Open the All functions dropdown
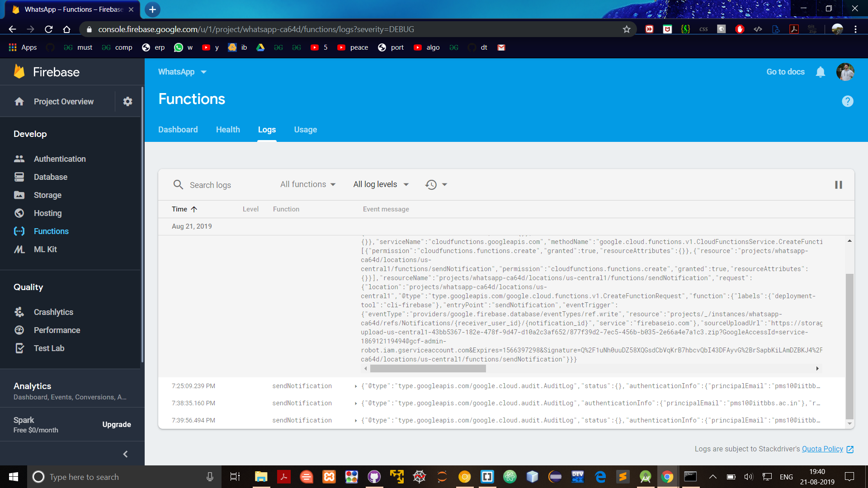The height and width of the screenshot is (488, 868). click(x=308, y=184)
